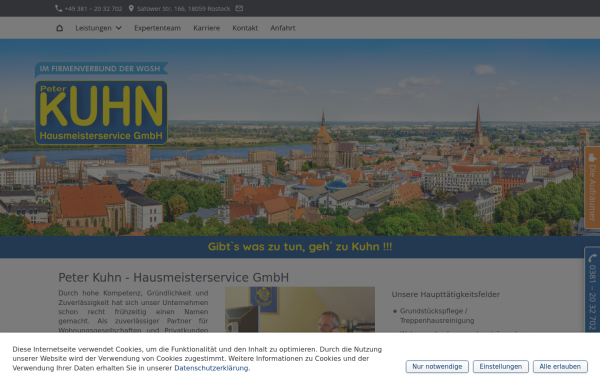Screen dimensions: 600x375
Task: Click the office photo thumbnail
Action: (300, 309)
